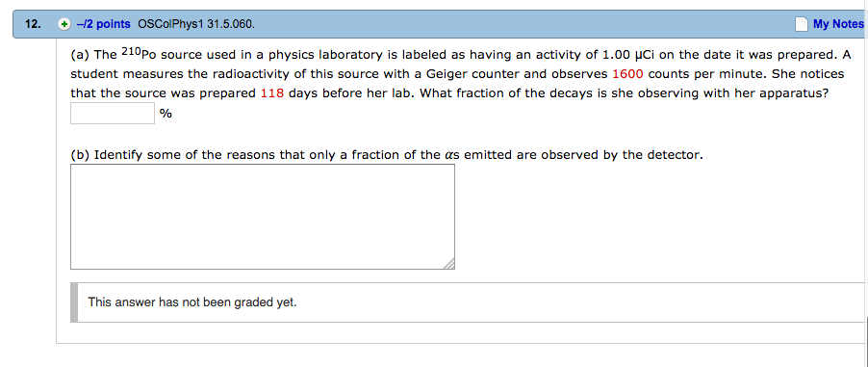
Task: Click the (a) part label
Action: click(81, 55)
